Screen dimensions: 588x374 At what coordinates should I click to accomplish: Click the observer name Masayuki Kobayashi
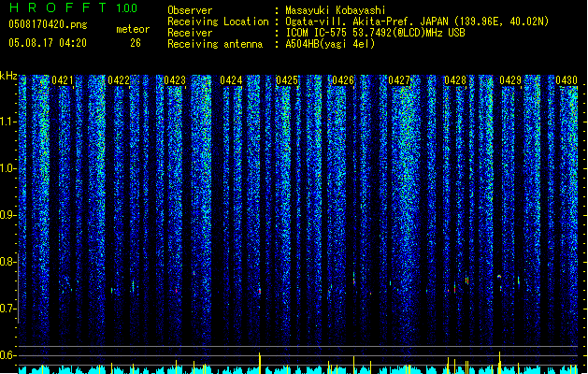click(x=336, y=10)
